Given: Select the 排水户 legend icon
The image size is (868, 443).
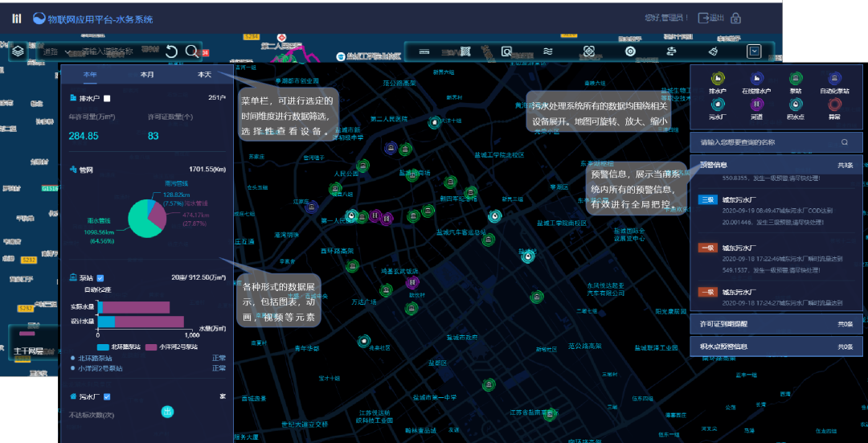Looking at the screenshot, I should tap(717, 79).
